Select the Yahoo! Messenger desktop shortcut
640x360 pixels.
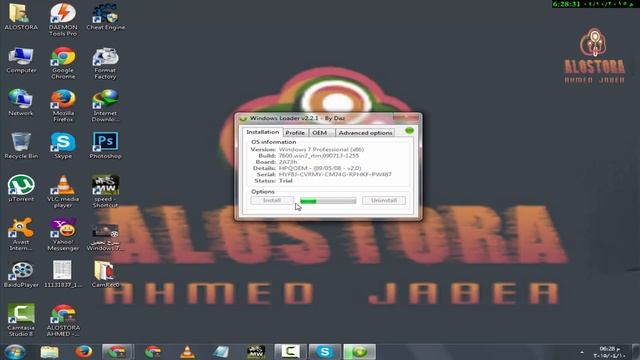[x=63, y=234]
